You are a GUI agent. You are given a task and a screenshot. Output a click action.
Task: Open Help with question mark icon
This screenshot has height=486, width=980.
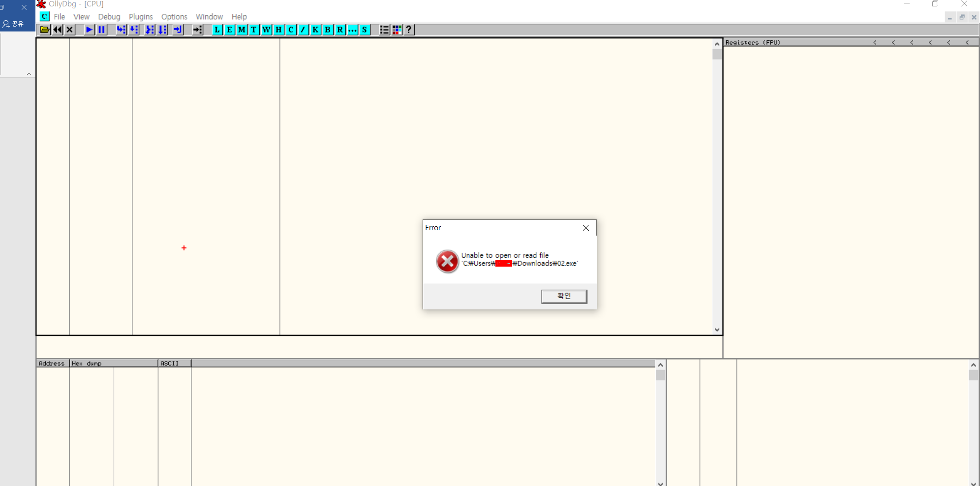tap(409, 30)
